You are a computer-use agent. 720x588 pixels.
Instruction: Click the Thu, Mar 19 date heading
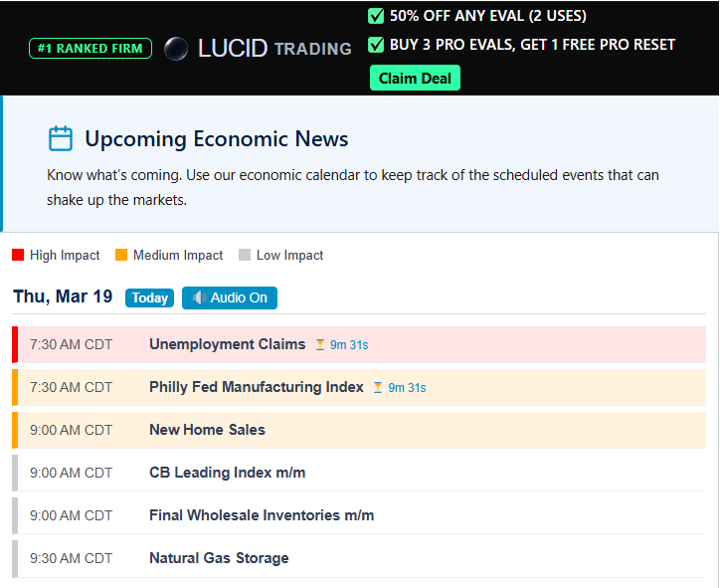click(x=63, y=296)
